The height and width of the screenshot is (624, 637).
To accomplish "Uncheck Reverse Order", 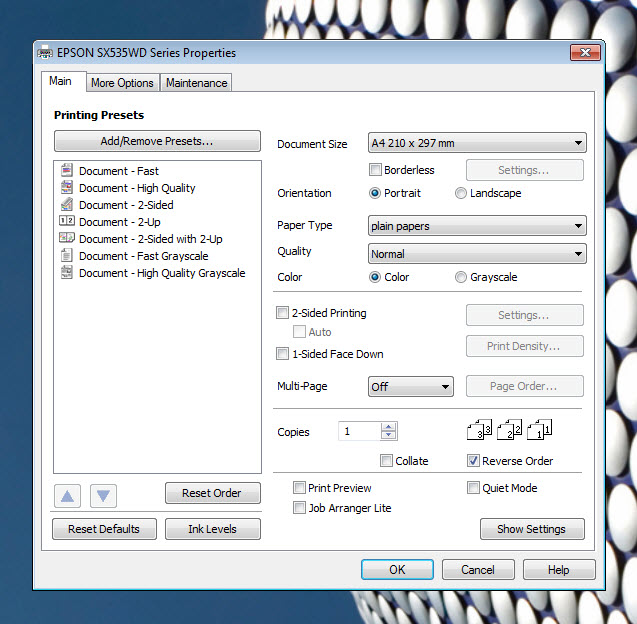I will tap(473, 461).
